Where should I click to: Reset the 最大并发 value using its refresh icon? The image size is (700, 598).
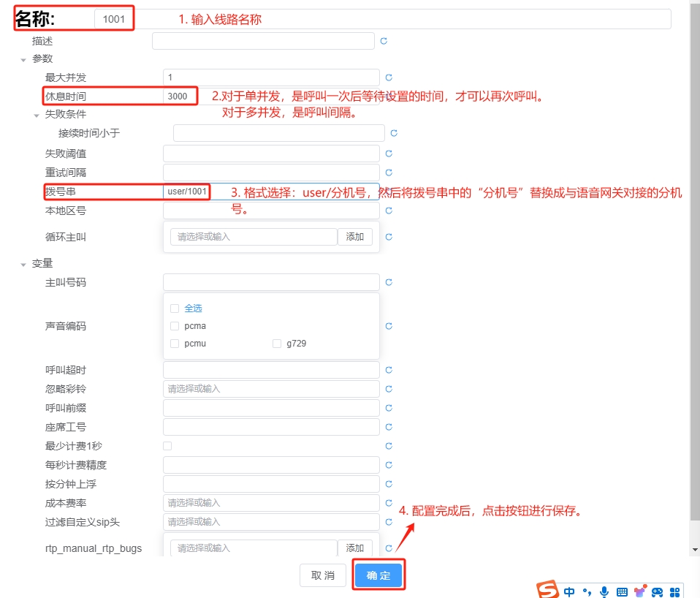(x=389, y=77)
